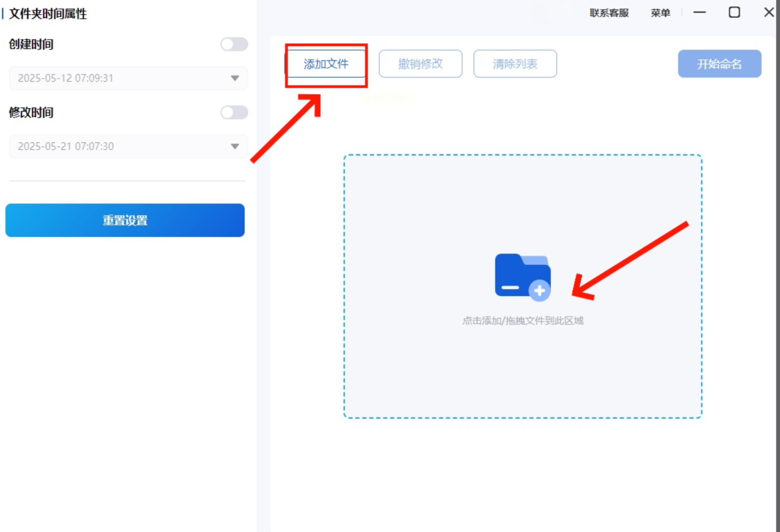The height and width of the screenshot is (532, 780).
Task: Expand the modification time dropdown arrow
Action: (235, 146)
